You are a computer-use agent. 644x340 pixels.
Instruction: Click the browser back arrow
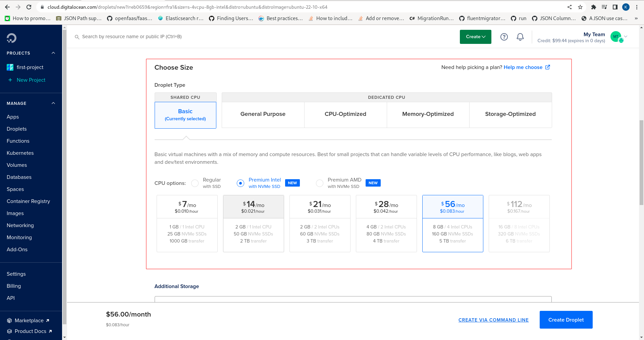click(x=7, y=7)
